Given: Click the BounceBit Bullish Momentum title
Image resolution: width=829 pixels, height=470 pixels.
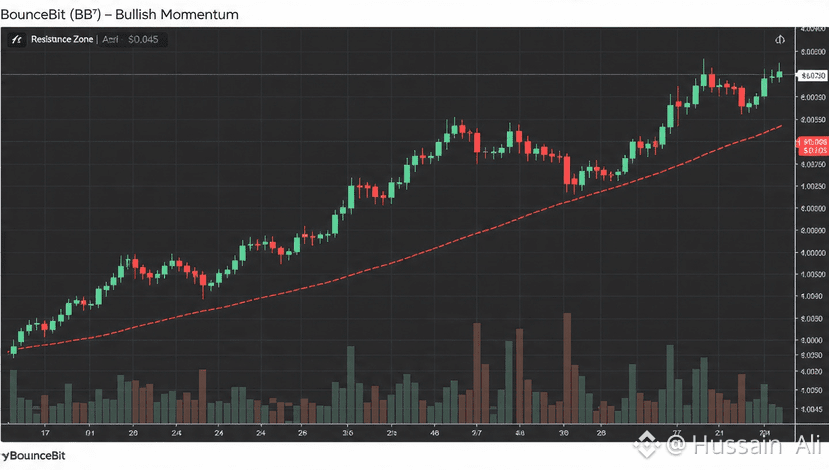Looking at the screenshot, I should pos(119,14).
